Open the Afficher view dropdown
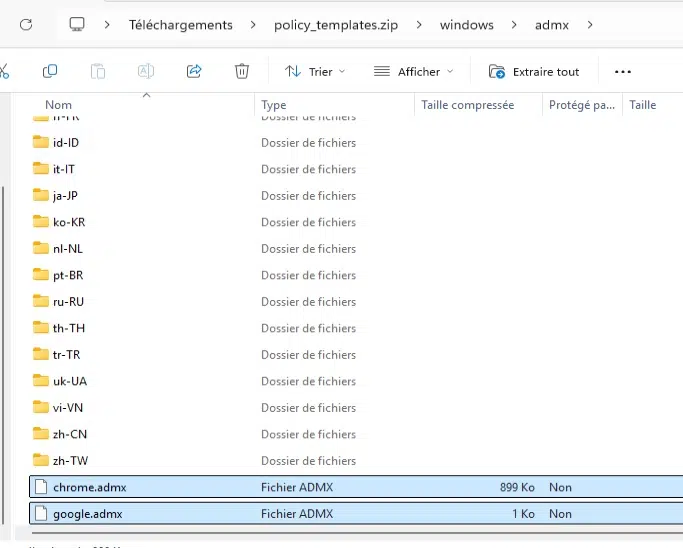Screen dimensions: 683x548 413,71
